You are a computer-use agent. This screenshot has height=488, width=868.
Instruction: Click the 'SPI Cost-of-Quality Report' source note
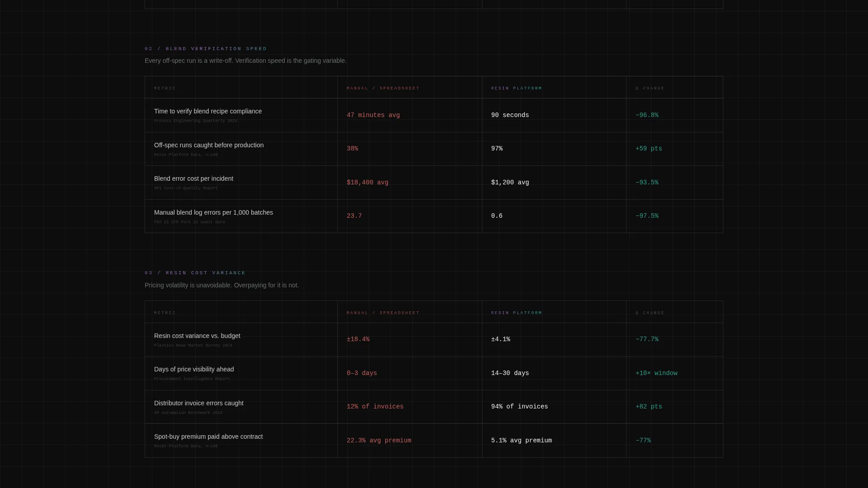point(186,188)
